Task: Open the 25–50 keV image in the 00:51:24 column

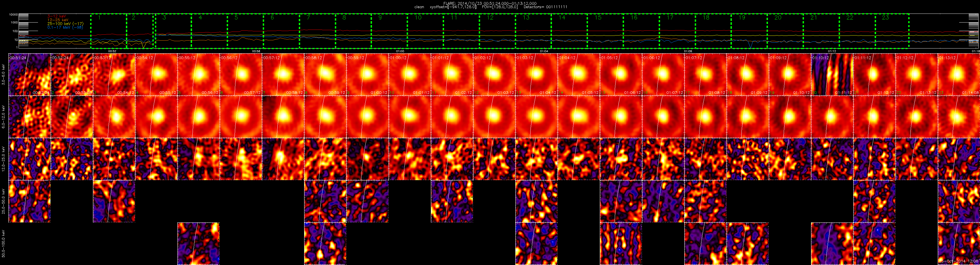Action: (x=29, y=201)
